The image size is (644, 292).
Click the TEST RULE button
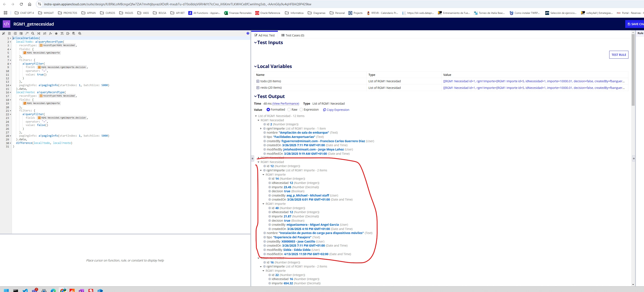click(x=618, y=55)
